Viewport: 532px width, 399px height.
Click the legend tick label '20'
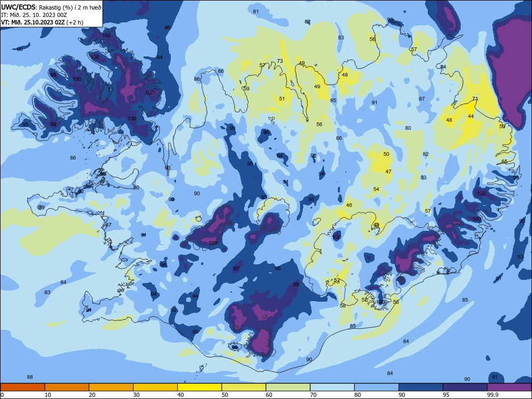92,395
